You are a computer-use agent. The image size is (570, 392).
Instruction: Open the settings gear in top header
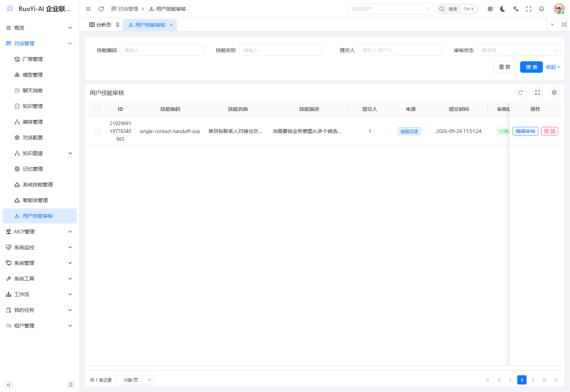point(490,9)
